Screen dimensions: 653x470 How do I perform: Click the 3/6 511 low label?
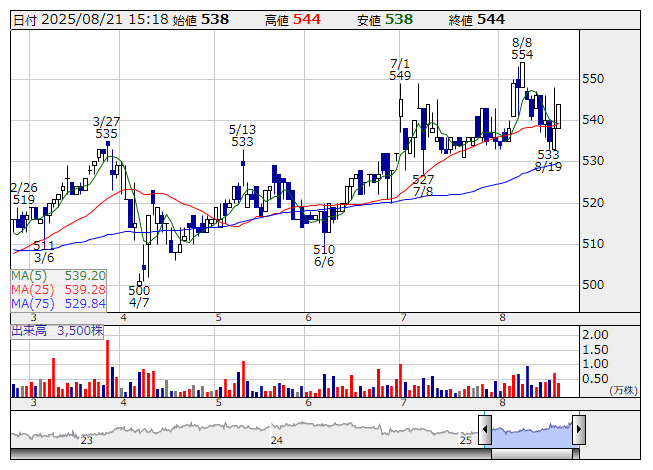(44, 251)
